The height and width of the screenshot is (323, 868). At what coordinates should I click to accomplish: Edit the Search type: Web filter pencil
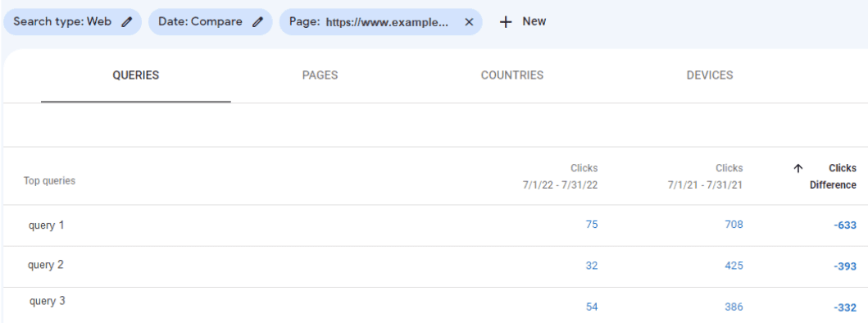127,22
